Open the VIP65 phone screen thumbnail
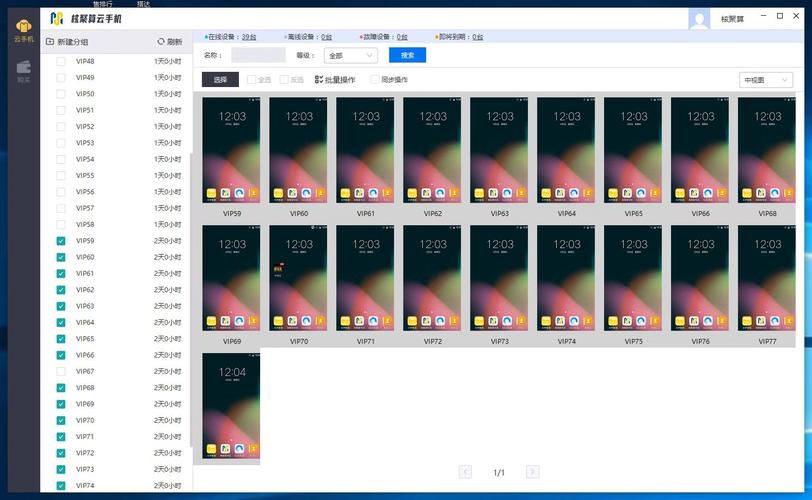 [x=633, y=150]
